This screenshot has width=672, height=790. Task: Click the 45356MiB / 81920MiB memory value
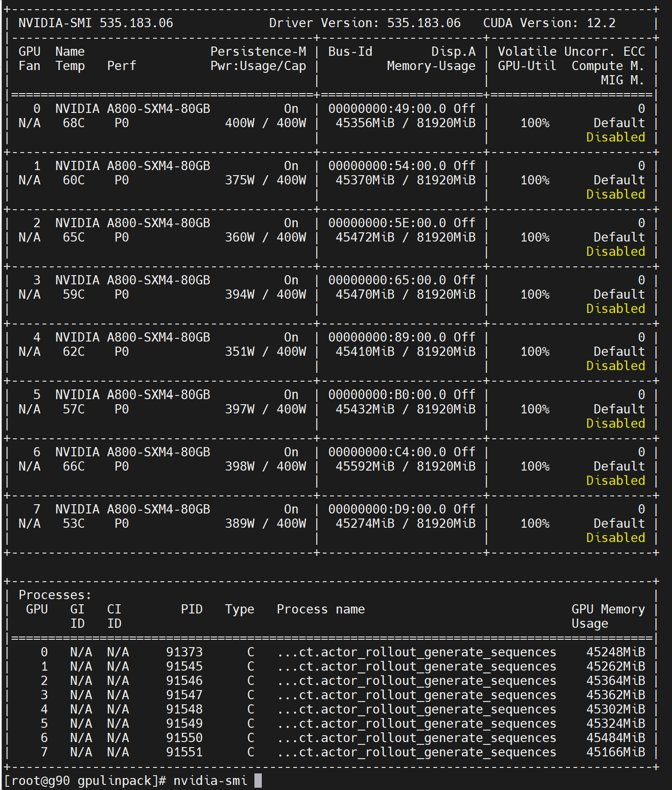point(405,123)
